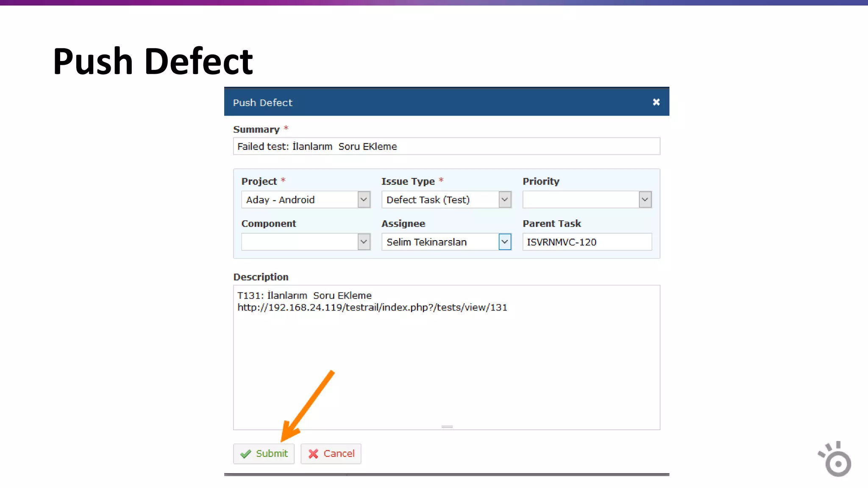Click the Description label

(261, 277)
